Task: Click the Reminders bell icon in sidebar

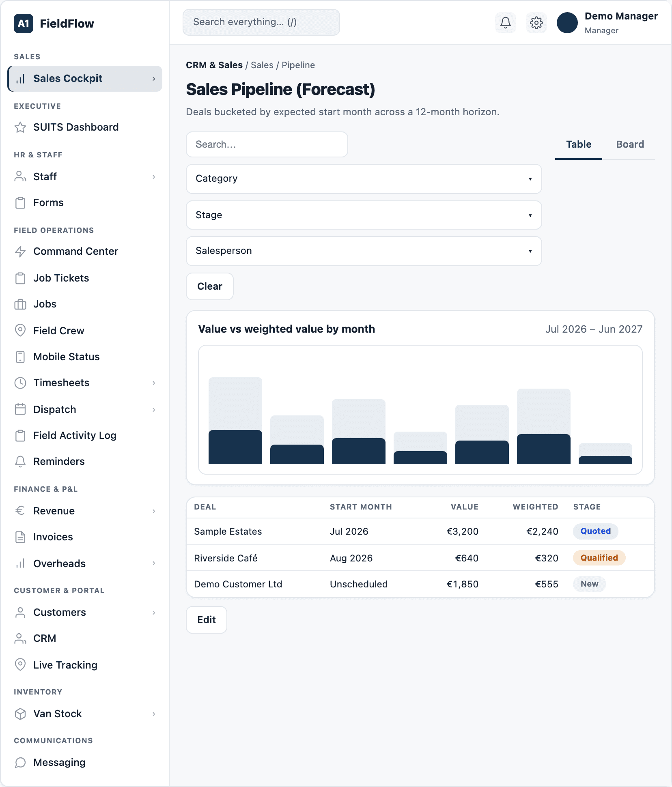Action: click(20, 462)
